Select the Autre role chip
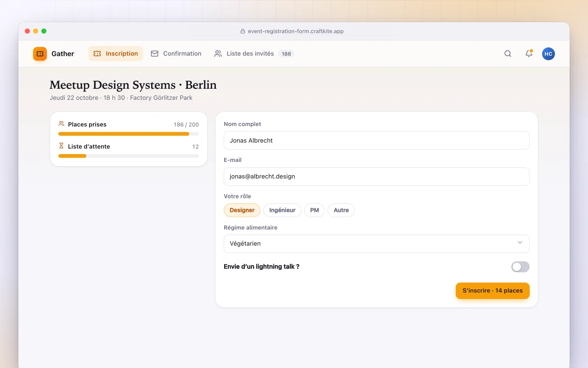 (341, 210)
